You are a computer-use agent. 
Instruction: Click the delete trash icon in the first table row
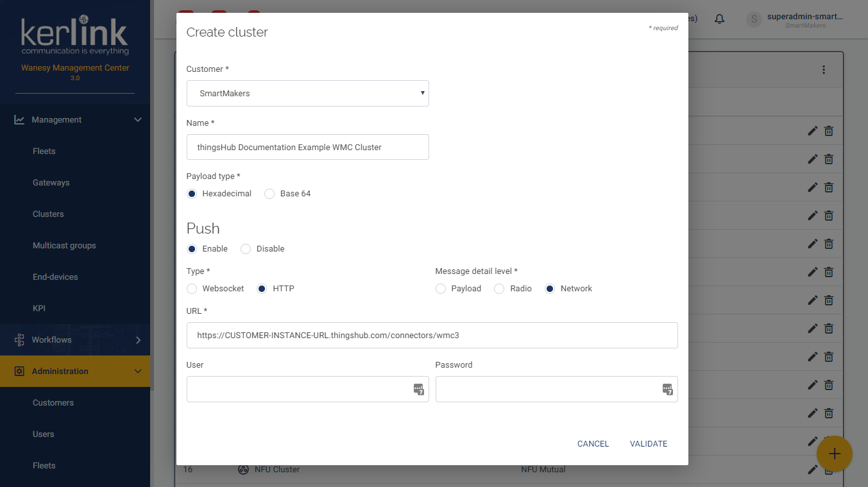click(829, 131)
